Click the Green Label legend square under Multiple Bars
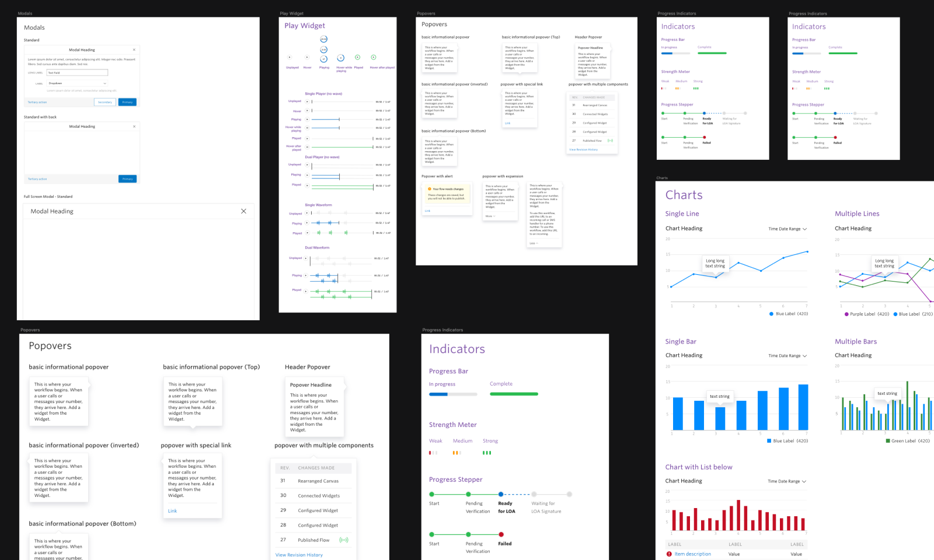This screenshot has width=934, height=560. 888,441
